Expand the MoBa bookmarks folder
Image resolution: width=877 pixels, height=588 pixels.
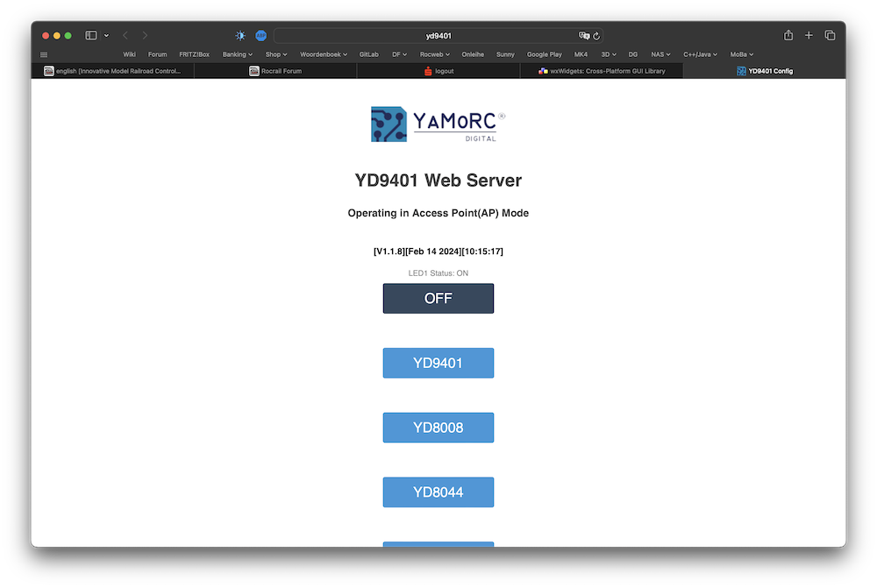click(742, 54)
